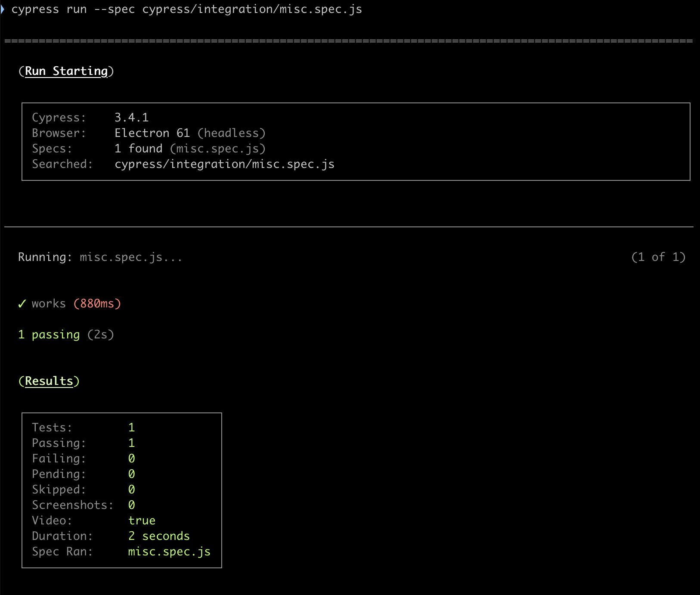This screenshot has height=595, width=700.
Task: Click 'misc.spec.js' in Spec Ran row
Action: 169,551
